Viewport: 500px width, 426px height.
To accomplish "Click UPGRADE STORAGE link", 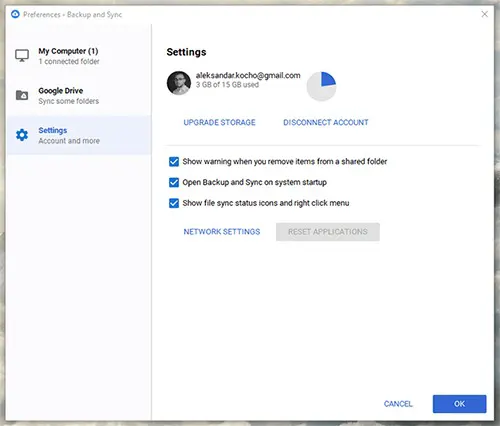I will 219,122.
